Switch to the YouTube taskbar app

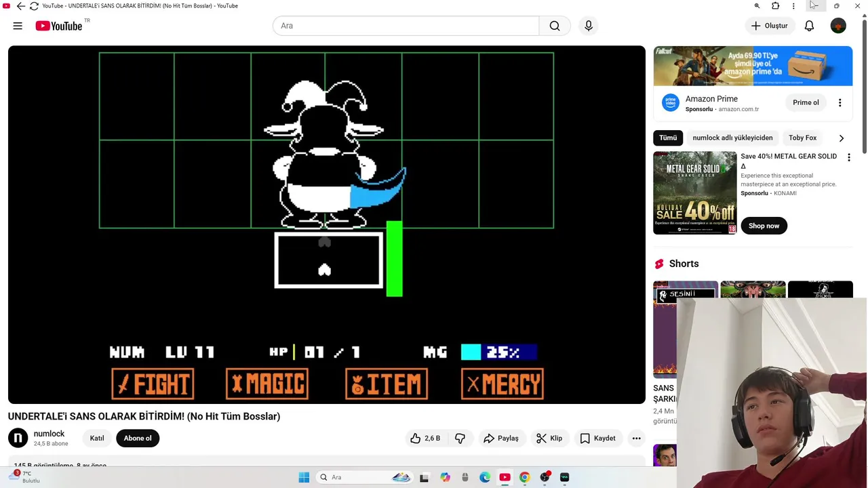point(505,477)
